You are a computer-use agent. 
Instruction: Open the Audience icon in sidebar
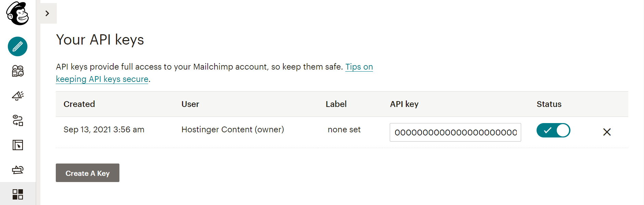coord(18,71)
